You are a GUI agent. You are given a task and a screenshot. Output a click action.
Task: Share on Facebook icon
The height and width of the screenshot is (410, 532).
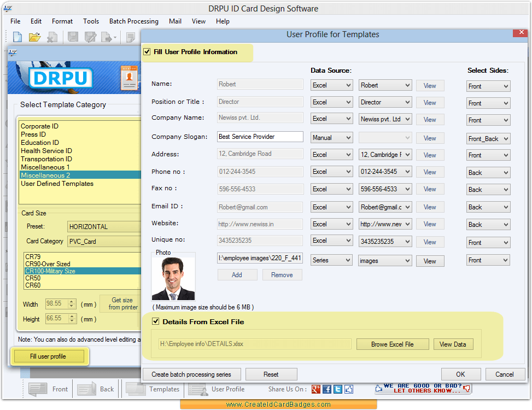tap(327, 389)
